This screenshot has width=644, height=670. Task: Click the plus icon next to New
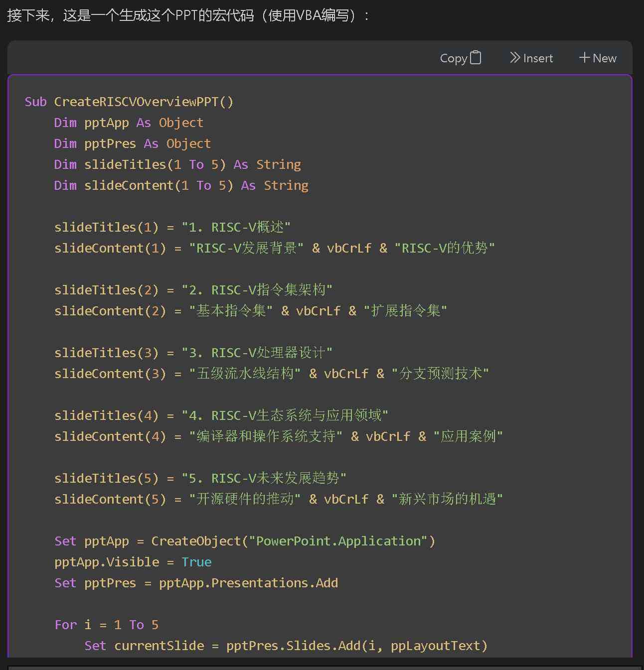pyautogui.click(x=584, y=58)
